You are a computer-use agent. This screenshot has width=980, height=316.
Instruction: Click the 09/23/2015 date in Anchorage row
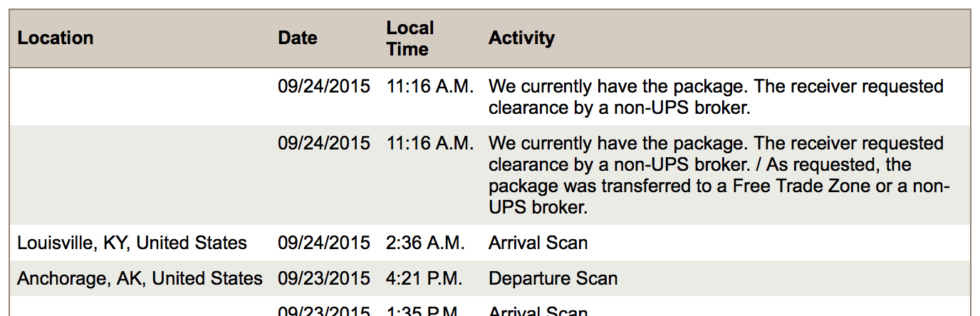pyautogui.click(x=324, y=278)
